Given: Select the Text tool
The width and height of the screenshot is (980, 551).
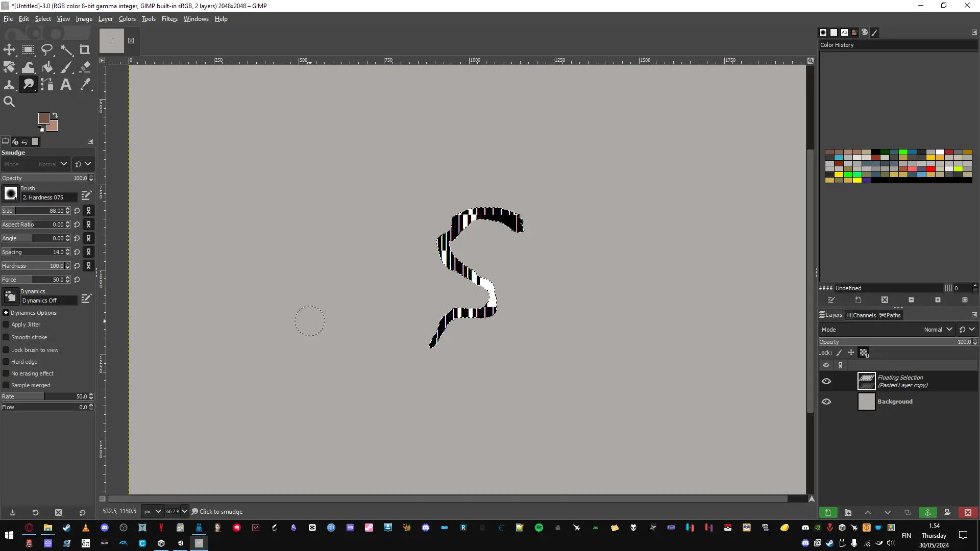Looking at the screenshot, I should click(66, 84).
